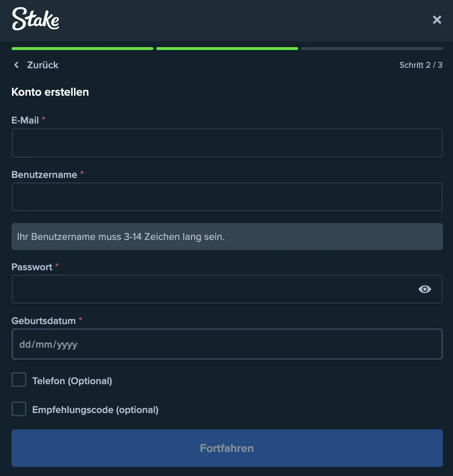The image size is (453, 476).
Task: Focus the Benutzername text field
Action: 227,197
